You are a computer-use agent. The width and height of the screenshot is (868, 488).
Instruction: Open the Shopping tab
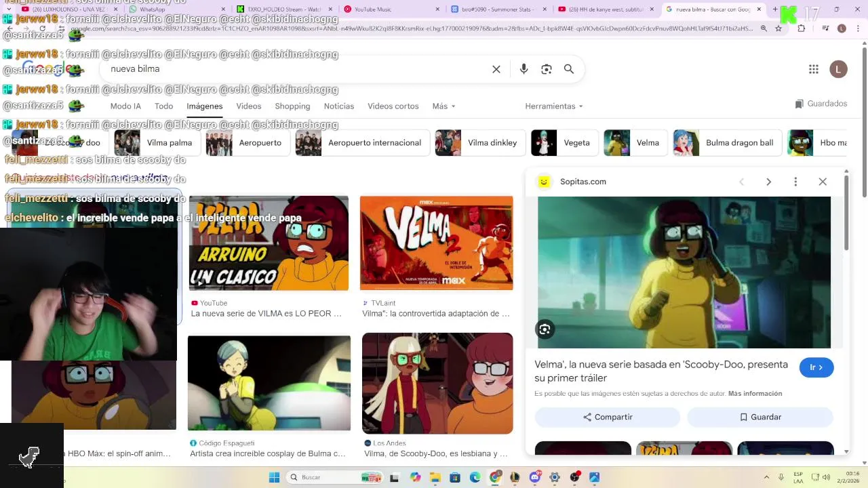[x=292, y=106]
